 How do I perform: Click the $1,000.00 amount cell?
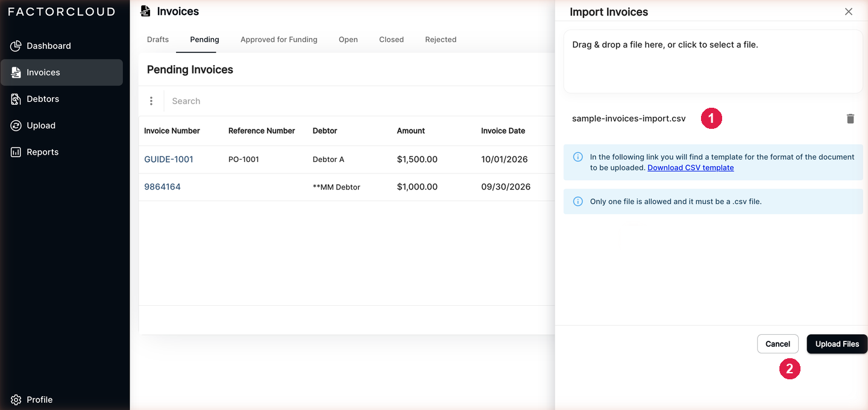pyautogui.click(x=417, y=187)
